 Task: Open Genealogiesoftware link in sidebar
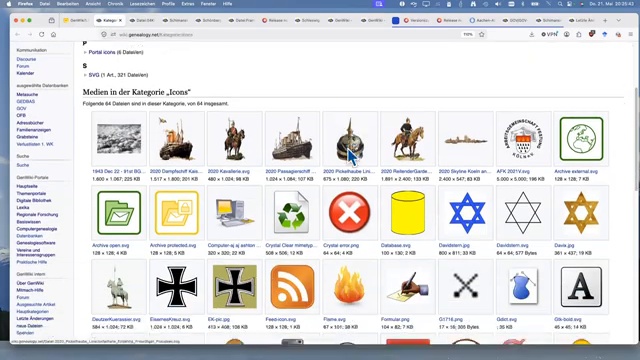[36, 243]
